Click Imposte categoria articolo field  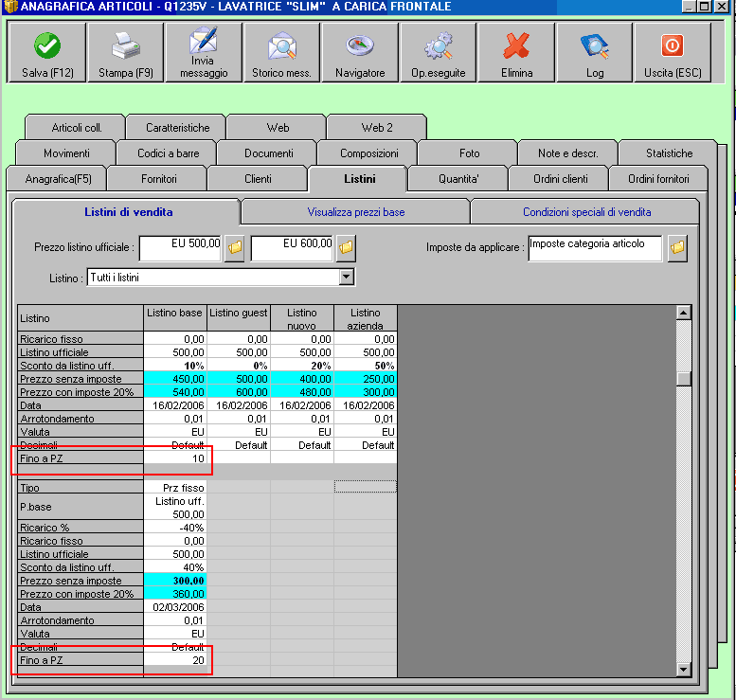(595, 248)
